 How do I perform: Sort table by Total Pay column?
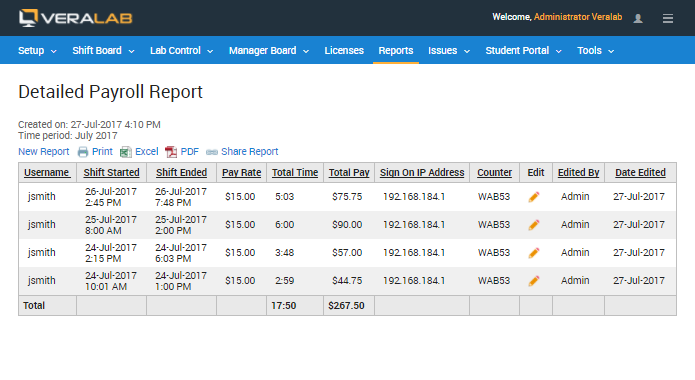349,172
